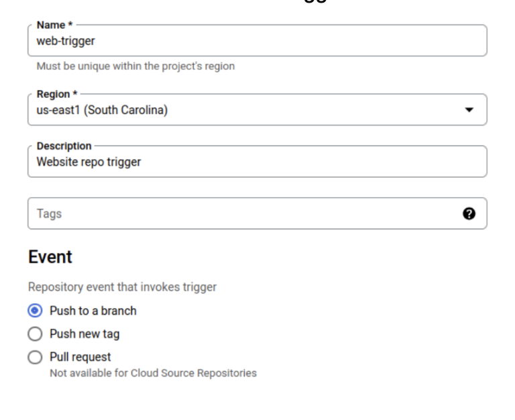Click the 'Description' field label

pyautogui.click(x=64, y=146)
